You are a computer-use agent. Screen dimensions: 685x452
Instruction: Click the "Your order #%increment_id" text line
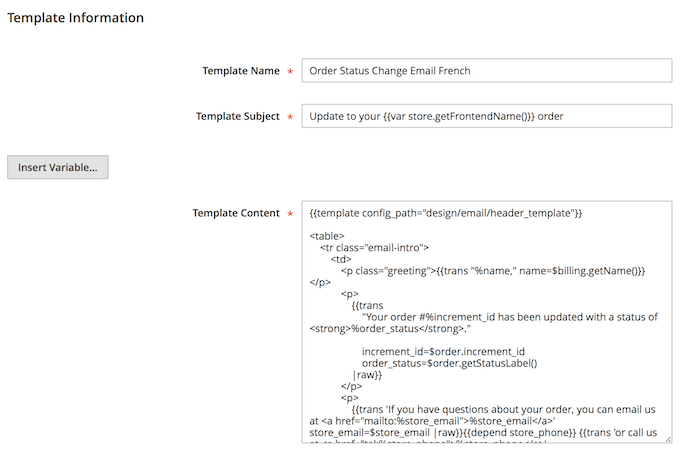click(509, 317)
